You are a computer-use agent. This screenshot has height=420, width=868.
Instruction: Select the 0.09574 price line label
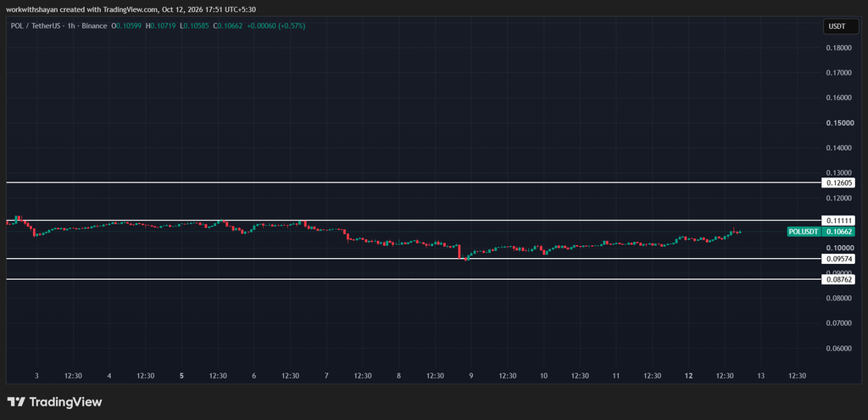point(839,258)
